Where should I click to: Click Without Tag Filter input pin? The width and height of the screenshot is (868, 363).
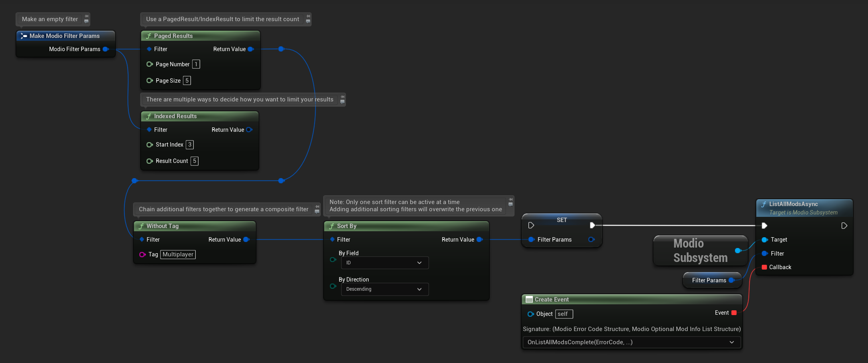(x=142, y=240)
